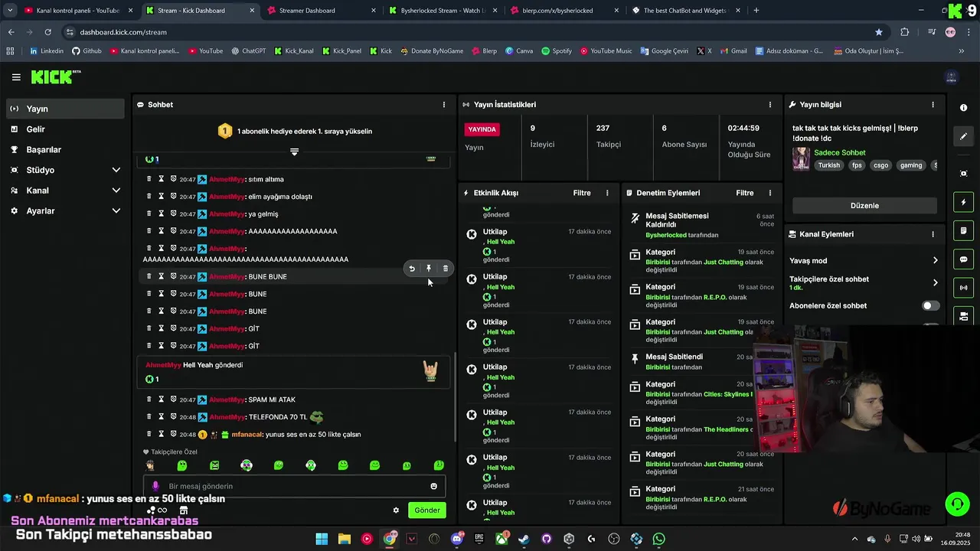Click the document note icon in the right sidebar
980x551 pixels.
pos(963,230)
